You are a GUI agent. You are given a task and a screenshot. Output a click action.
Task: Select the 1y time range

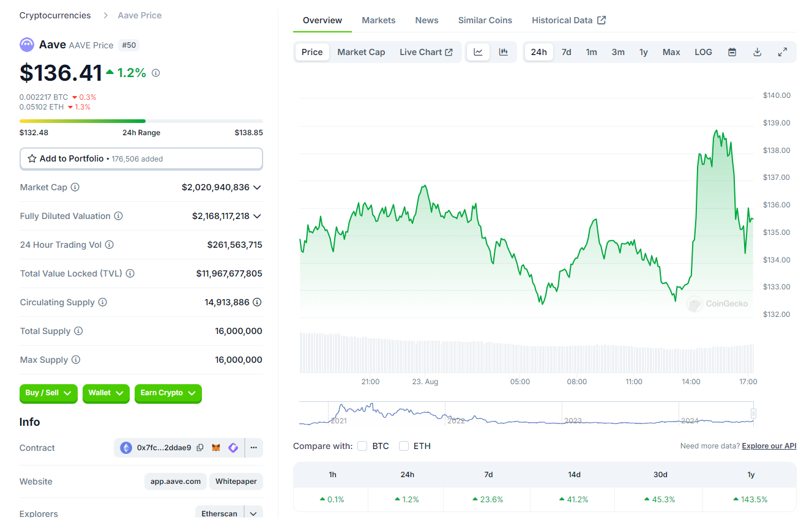(644, 52)
